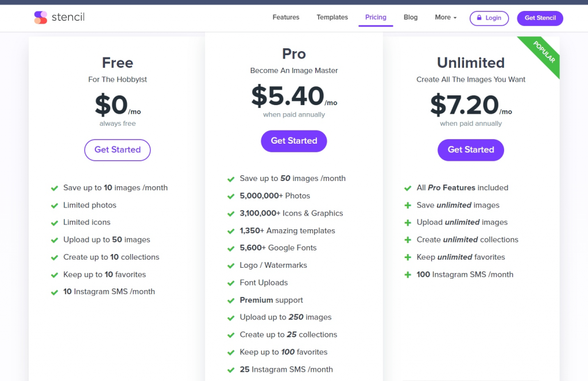Viewport: 588px width, 381px height.
Task: Click the Stencil logo icon
Action: click(41, 17)
